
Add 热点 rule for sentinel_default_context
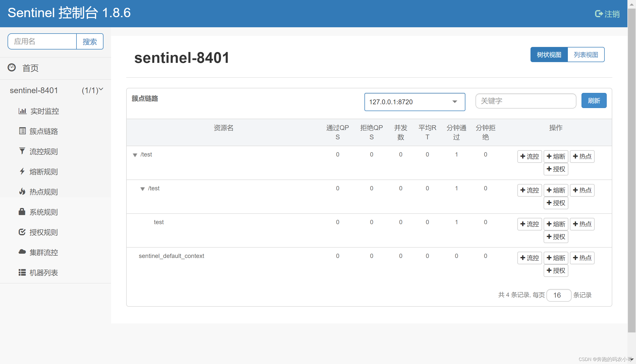582,258
